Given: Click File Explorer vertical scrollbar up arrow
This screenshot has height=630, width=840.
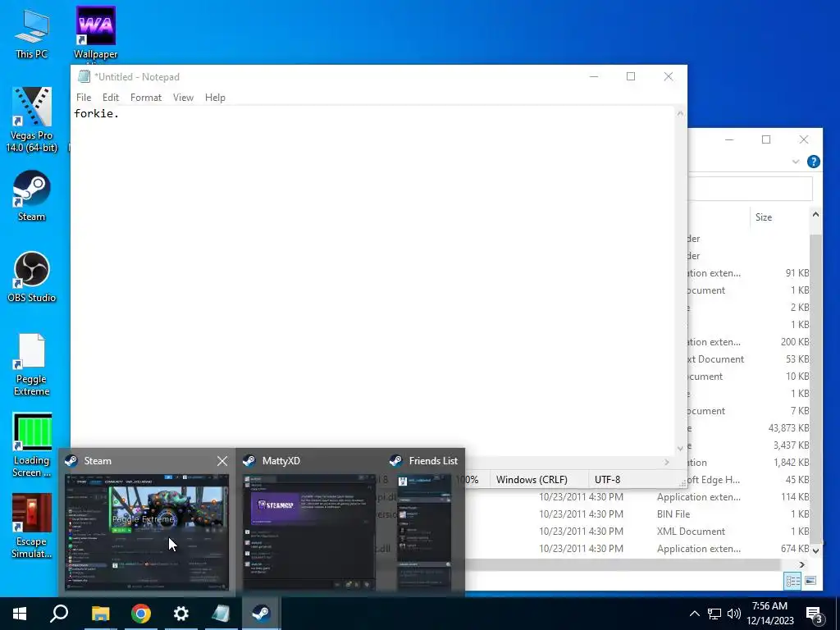Looking at the screenshot, I should click(x=815, y=214).
